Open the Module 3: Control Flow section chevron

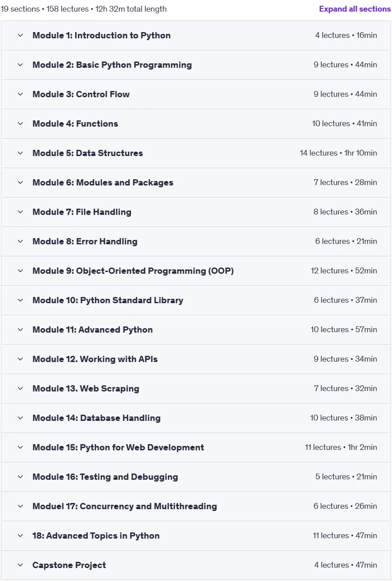(x=20, y=94)
